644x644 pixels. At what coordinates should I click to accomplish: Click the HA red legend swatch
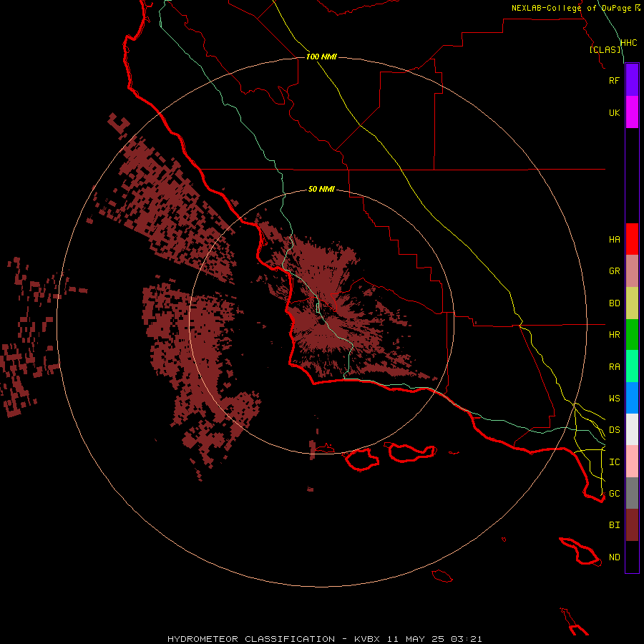tap(632, 239)
